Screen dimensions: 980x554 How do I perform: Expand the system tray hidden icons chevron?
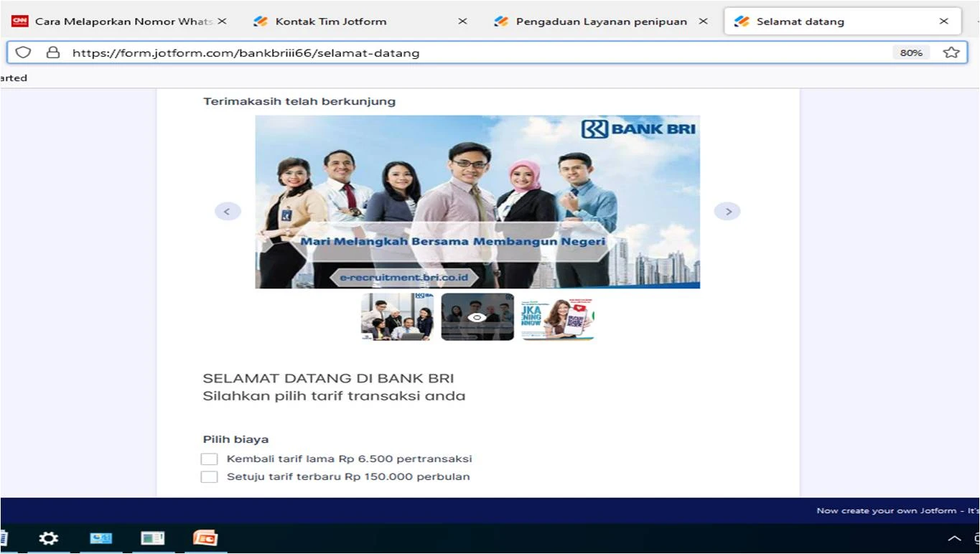click(954, 538)
